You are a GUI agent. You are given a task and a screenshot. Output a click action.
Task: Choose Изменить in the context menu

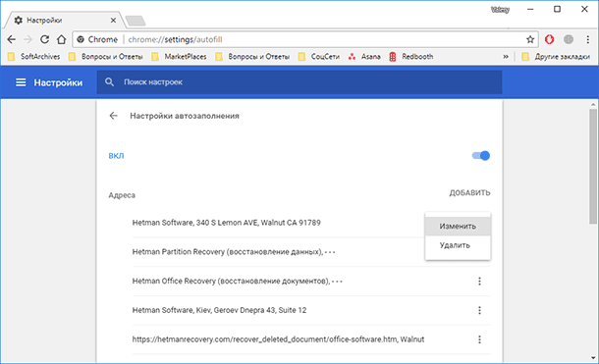coord(458,227)
